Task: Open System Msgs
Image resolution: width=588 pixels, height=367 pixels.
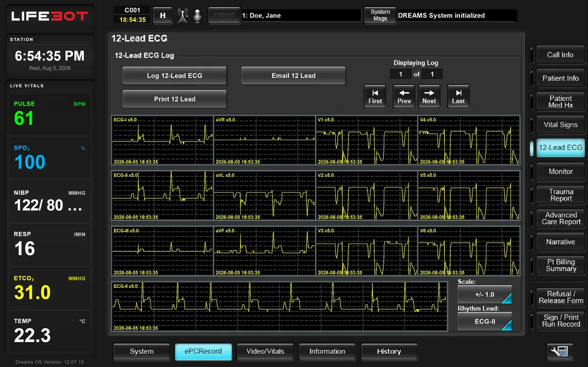Action: (380, 15)
